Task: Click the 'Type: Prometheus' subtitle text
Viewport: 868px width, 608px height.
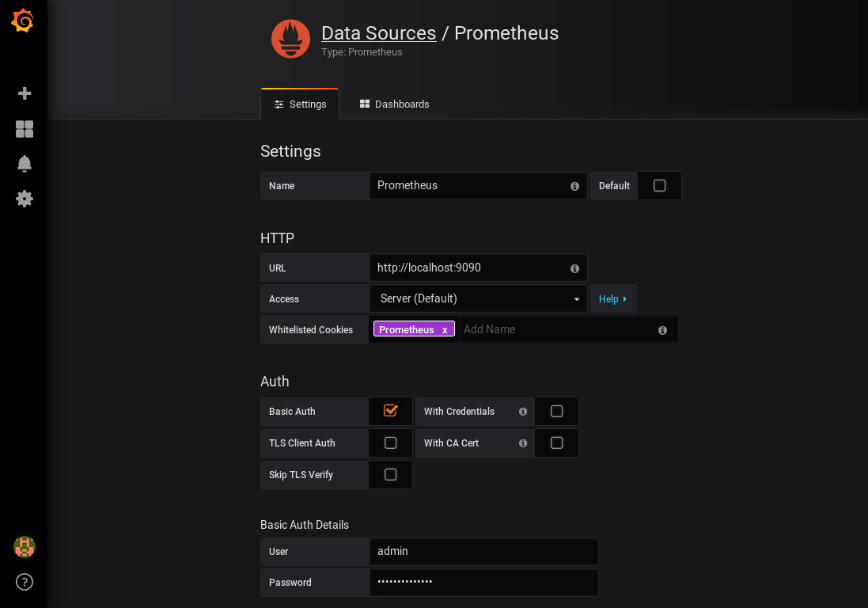Action: pos(362,52)
